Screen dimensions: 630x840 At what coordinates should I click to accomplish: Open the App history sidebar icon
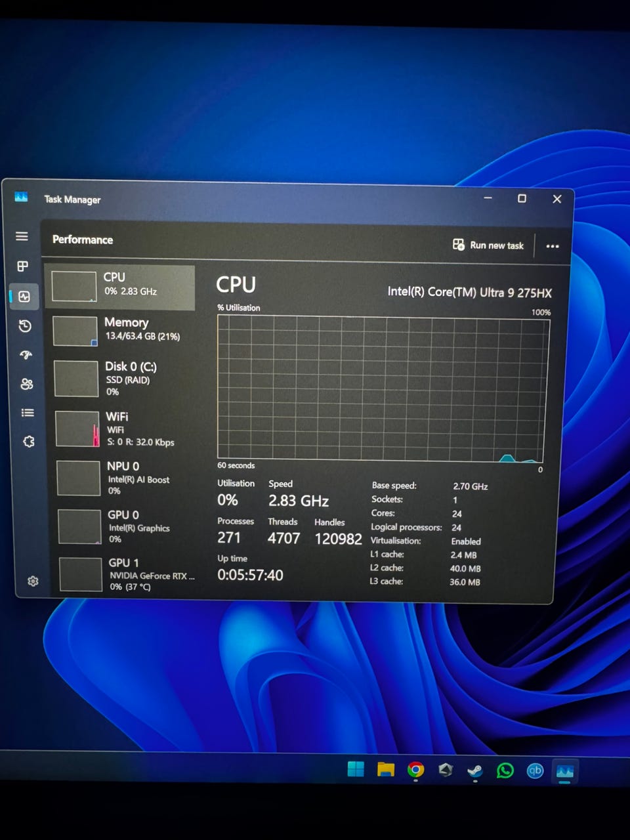pyautogui.click(x=25, y=326)
